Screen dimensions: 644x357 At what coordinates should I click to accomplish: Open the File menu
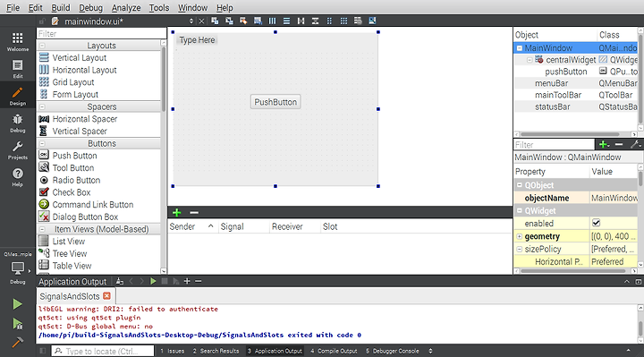point(13,7)
